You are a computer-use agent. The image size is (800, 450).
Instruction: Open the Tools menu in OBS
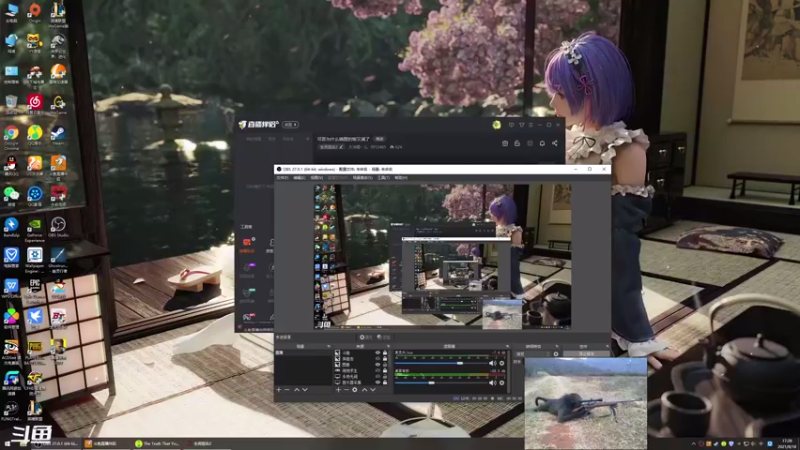click(384, 178)
